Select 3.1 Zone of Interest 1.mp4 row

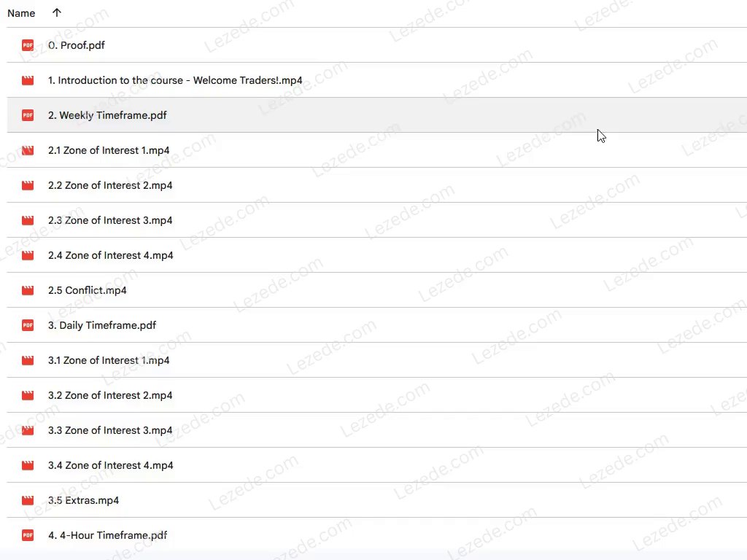(x=109, y=360)
